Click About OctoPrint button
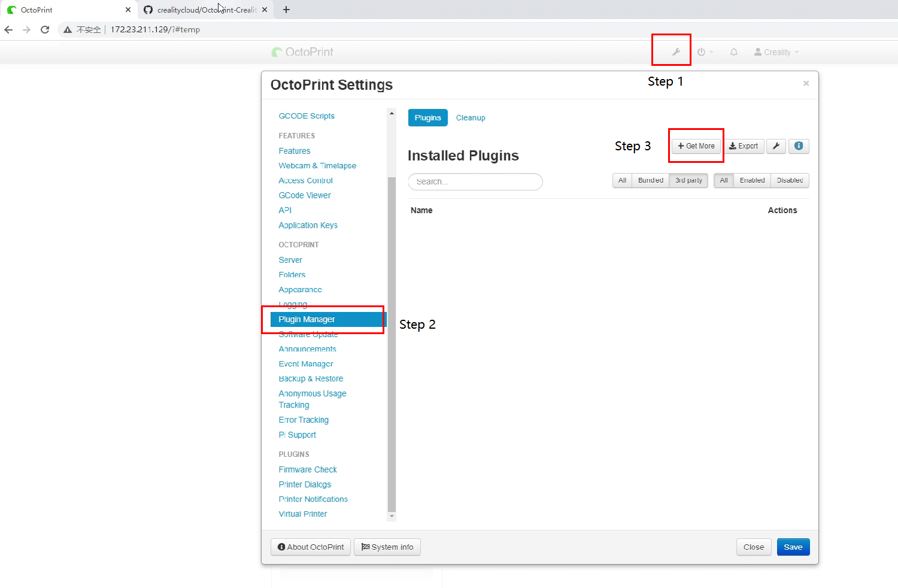898x588 pixels. click(x=311, y=547)
